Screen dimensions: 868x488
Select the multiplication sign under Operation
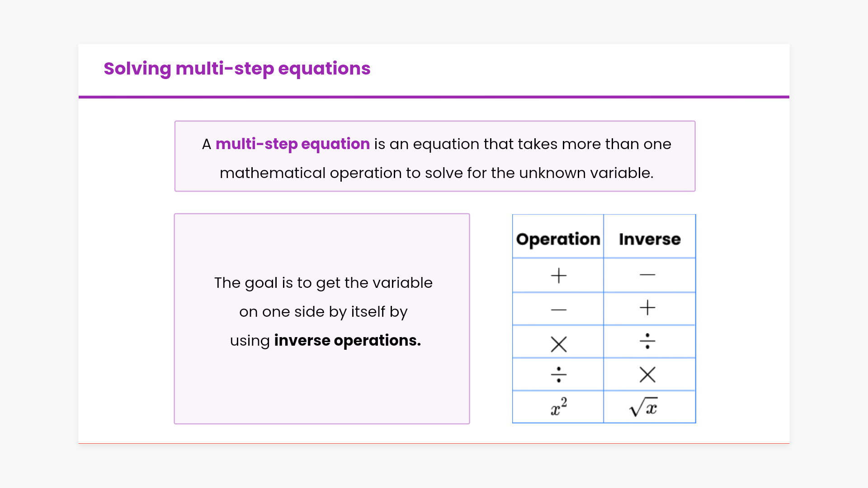pos(559,345)
